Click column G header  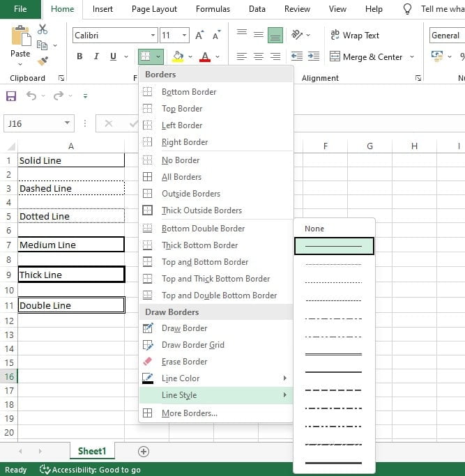369,146
